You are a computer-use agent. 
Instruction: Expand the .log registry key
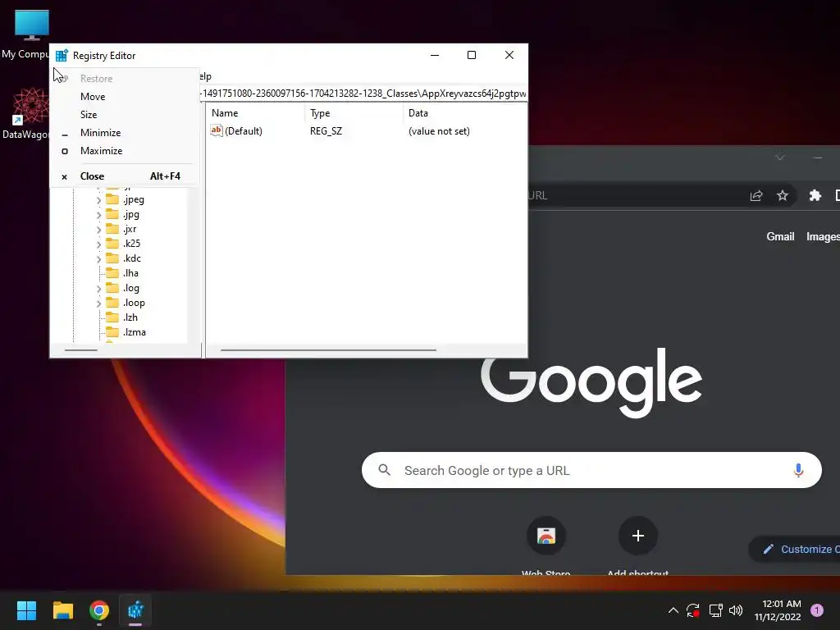coord(98,288)
